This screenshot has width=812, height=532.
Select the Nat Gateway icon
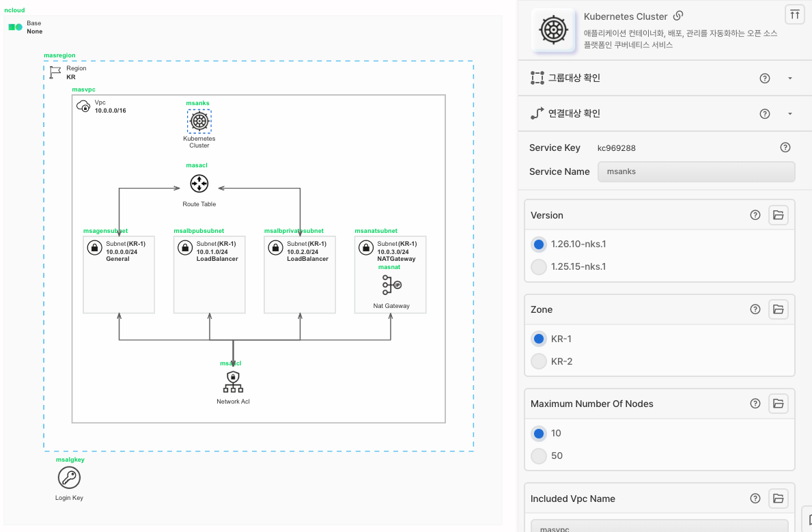click(391, 285)
